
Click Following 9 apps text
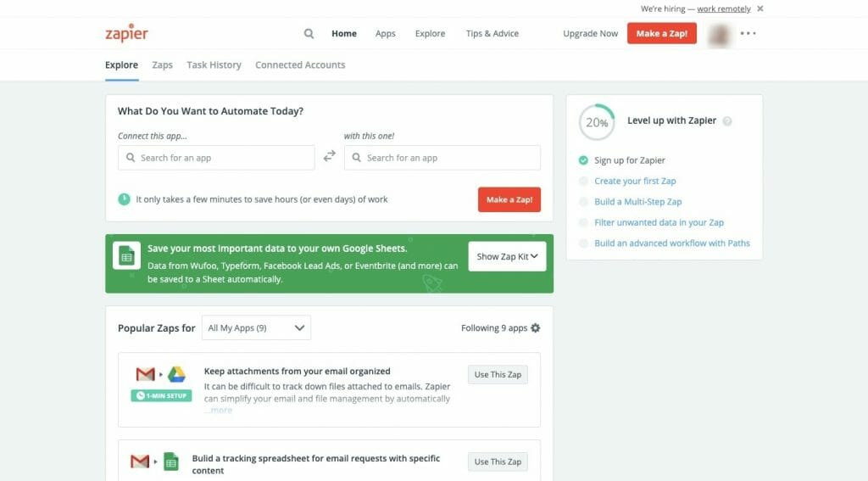coord(494,328)
